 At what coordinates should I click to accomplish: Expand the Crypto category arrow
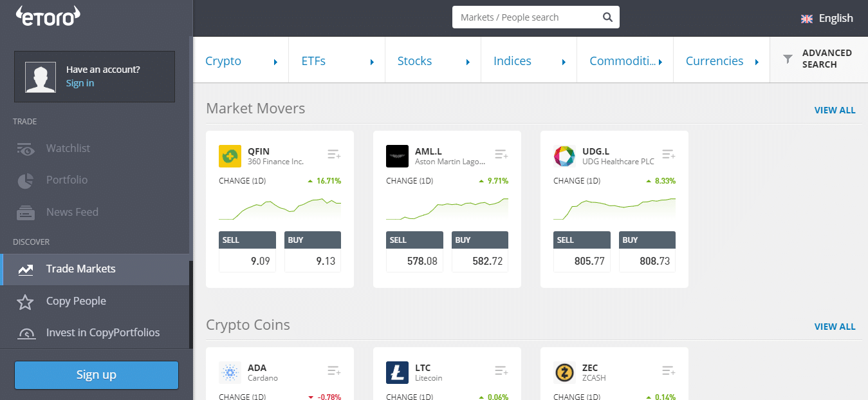click(276, 62)
